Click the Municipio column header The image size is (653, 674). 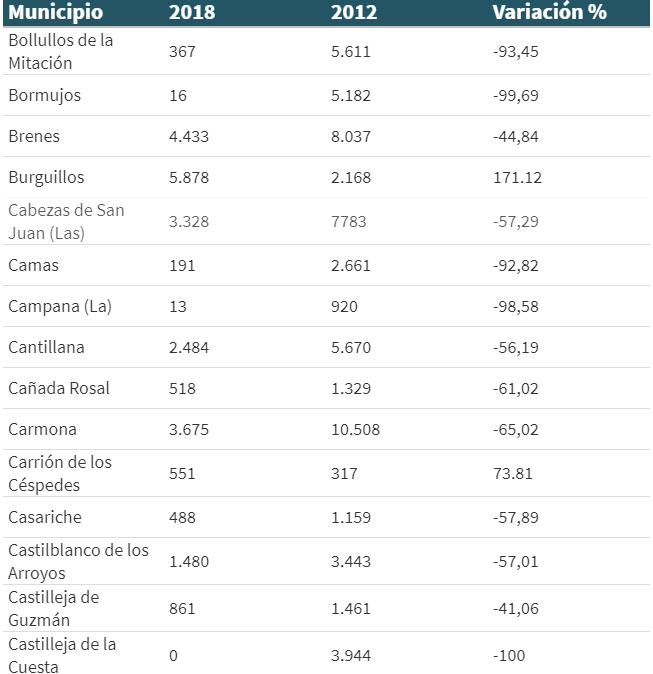[x=55, y=13]
